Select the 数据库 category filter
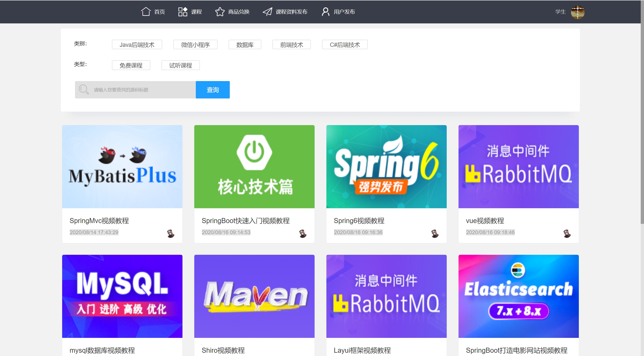Image resolution: width=644 pixels, height=356 pixels. click(x=245, y=45)
